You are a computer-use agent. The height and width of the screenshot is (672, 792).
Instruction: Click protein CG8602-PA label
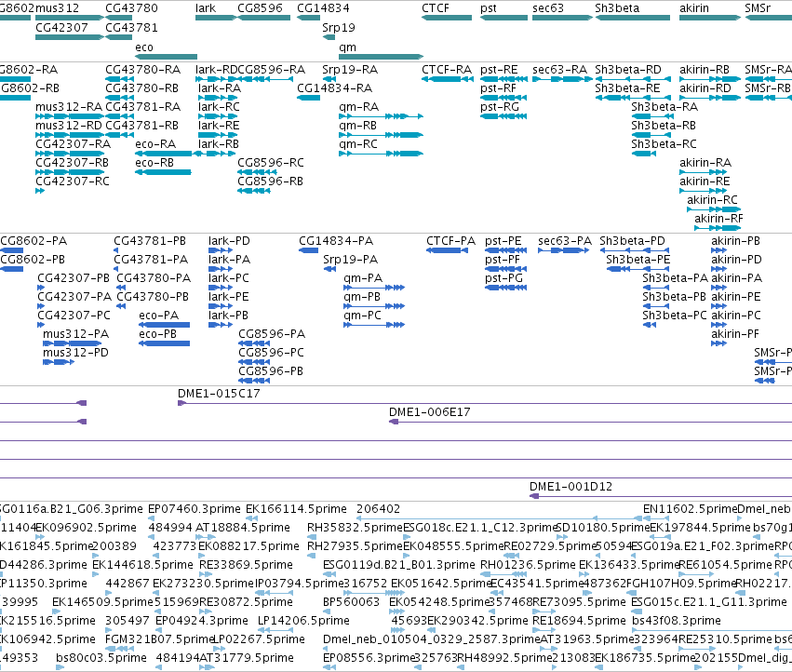34,240
